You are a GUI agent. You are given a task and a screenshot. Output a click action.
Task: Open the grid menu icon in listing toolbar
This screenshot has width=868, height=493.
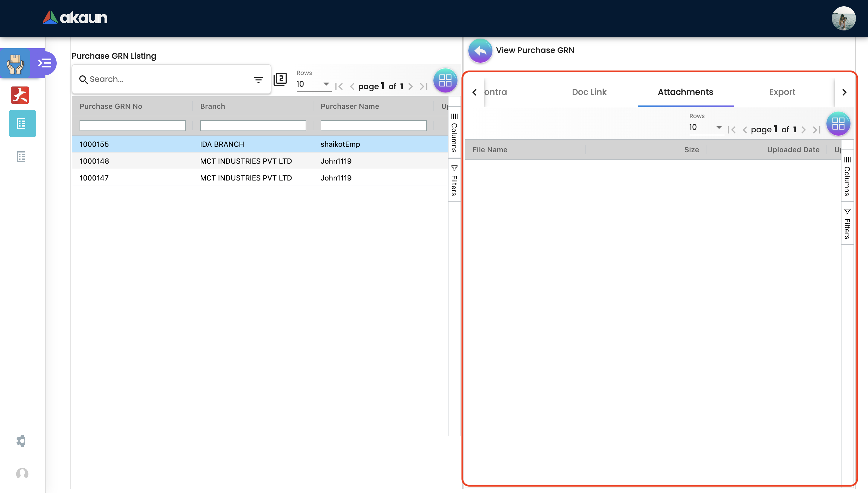tap(445, 80)
